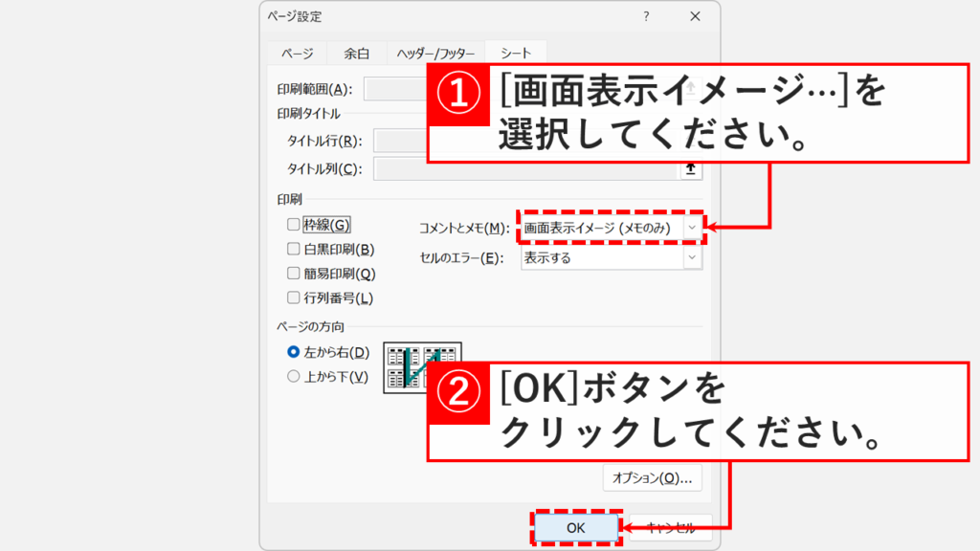Tick the 簡易印刷(Q) checkbox
980x551 pixels.
click(x=293, y=273)
